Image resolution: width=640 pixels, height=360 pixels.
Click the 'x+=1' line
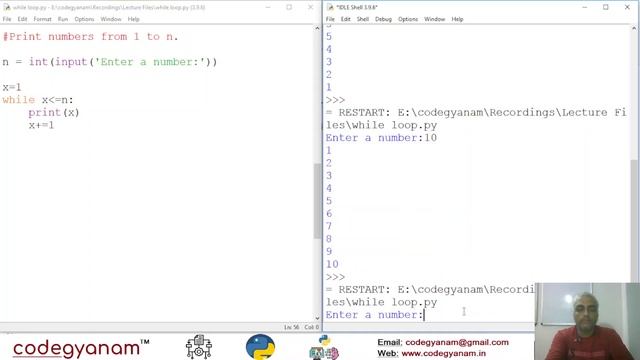pos(41,125)
